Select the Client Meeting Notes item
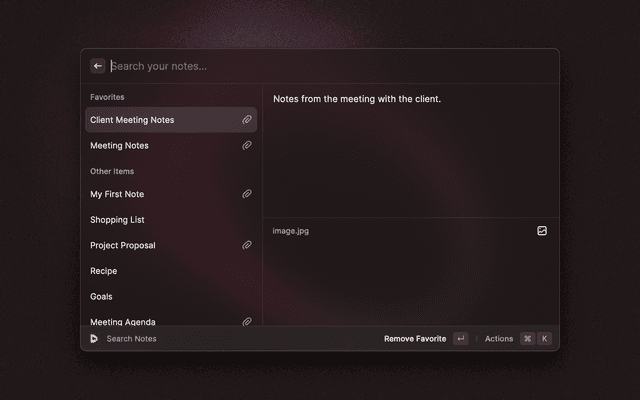This screenshot has width=640, height=400. 132,120
